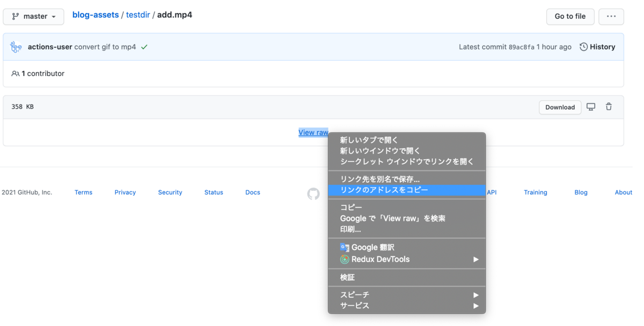Click the 358 KB file size text
The height and width of the screenshot is (326, 644).
[x=23, y=107]
